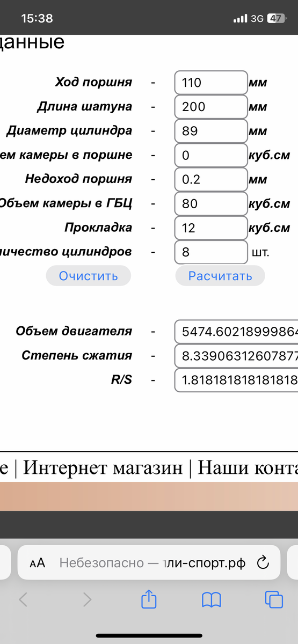The width and height of the screenshot is (298, 644).
Task: Click the Расчитать button
Action: click(220, 276)
